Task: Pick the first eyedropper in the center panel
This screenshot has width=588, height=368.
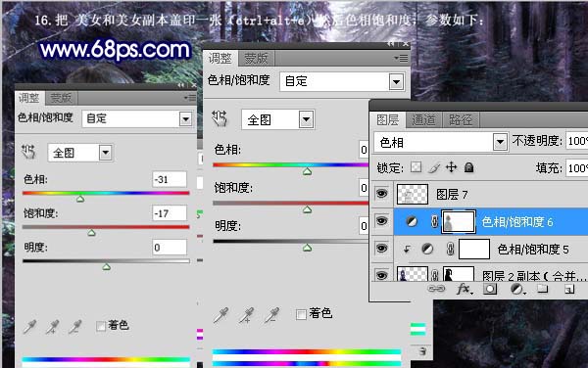Action: [220, 315]
